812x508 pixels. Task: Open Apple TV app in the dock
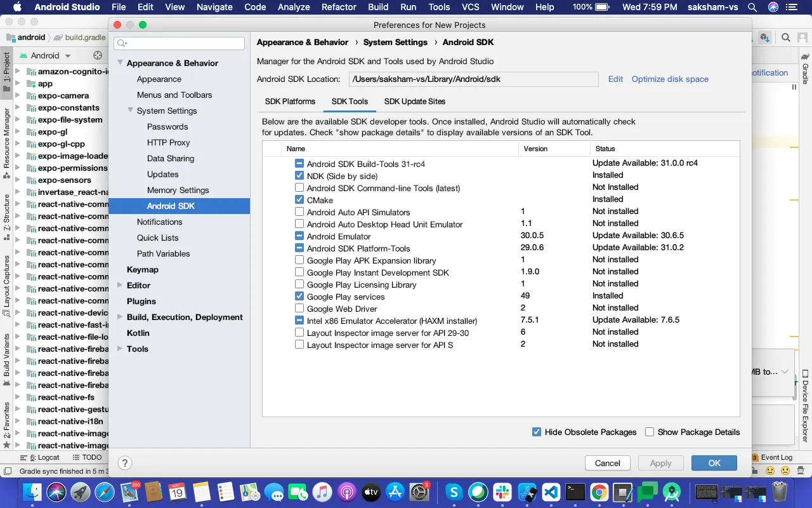click(371, 492)
